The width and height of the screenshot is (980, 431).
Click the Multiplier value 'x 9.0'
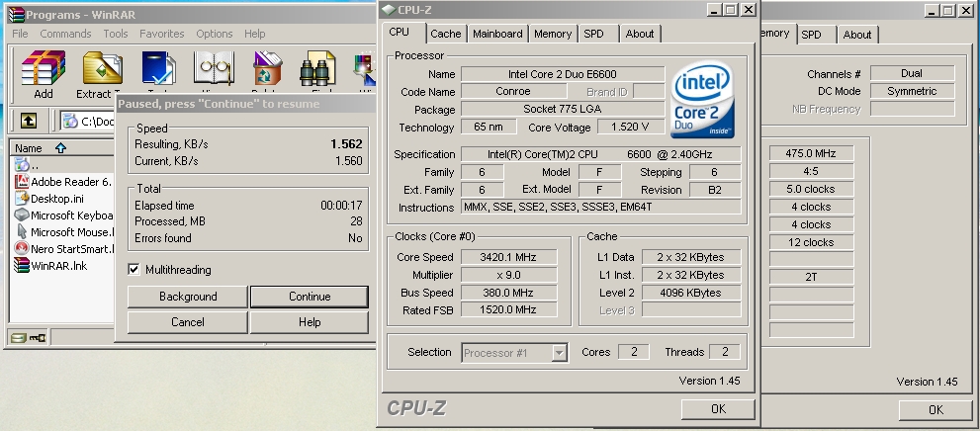click(x=508, y=275)
